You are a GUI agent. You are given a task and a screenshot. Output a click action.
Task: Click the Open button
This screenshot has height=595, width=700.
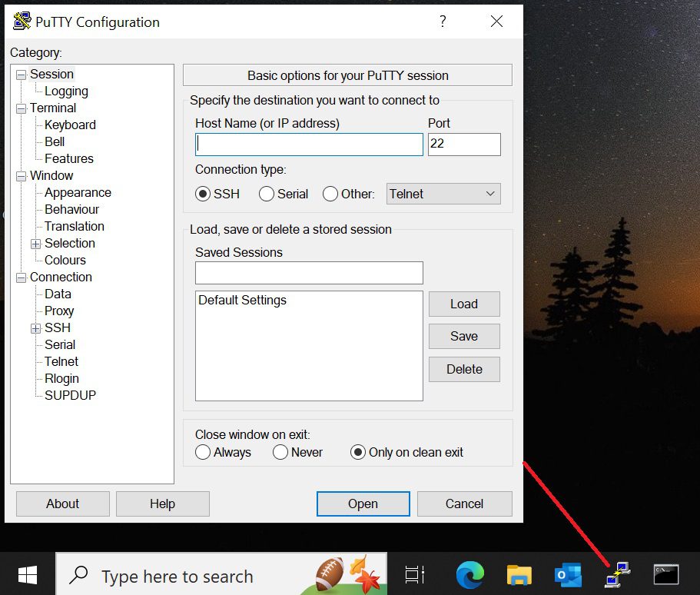[x=363, y=504]
